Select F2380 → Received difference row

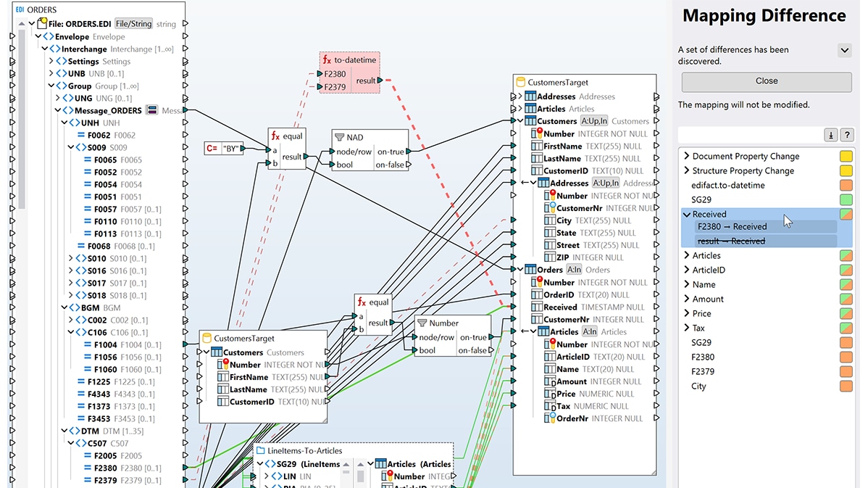766,226
